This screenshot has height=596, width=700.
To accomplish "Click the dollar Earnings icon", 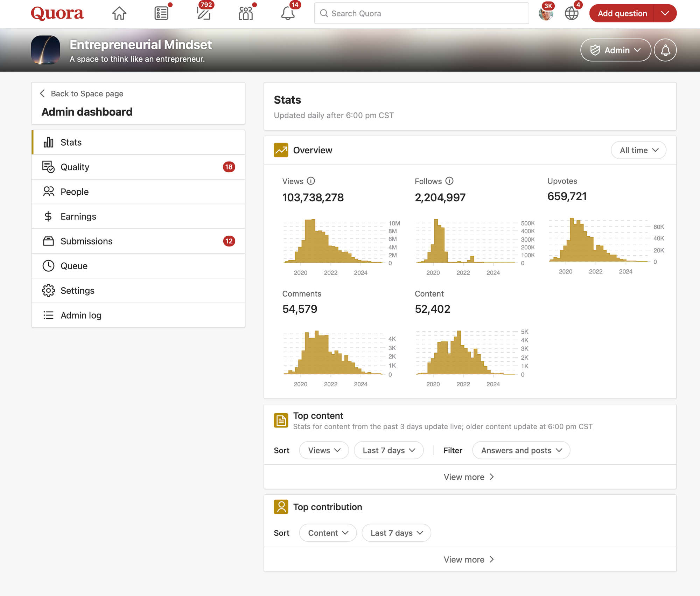I will tap(48, 216).
